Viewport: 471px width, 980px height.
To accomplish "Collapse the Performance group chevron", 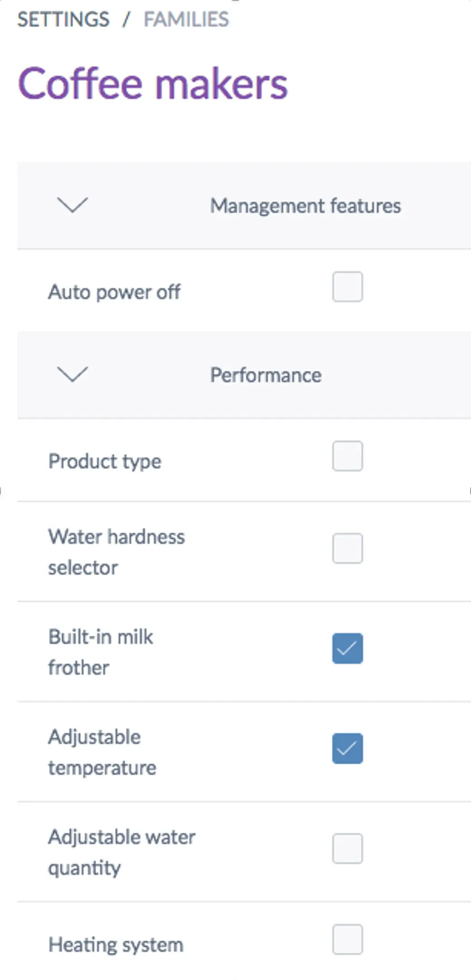I will click(73, 375).
